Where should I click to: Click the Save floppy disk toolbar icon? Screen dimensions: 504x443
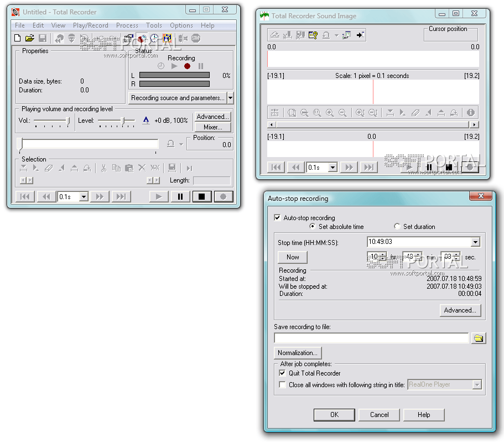click(43, 38)
